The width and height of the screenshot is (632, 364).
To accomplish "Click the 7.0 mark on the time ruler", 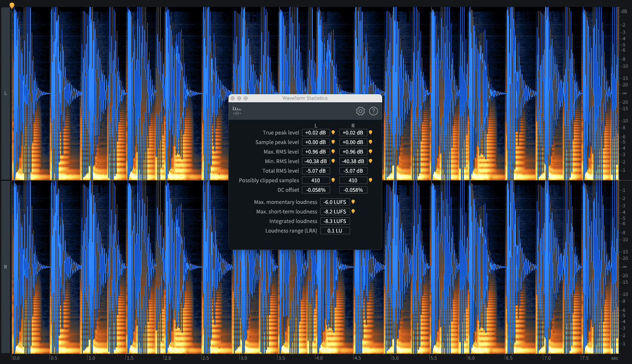I will 547,358.
